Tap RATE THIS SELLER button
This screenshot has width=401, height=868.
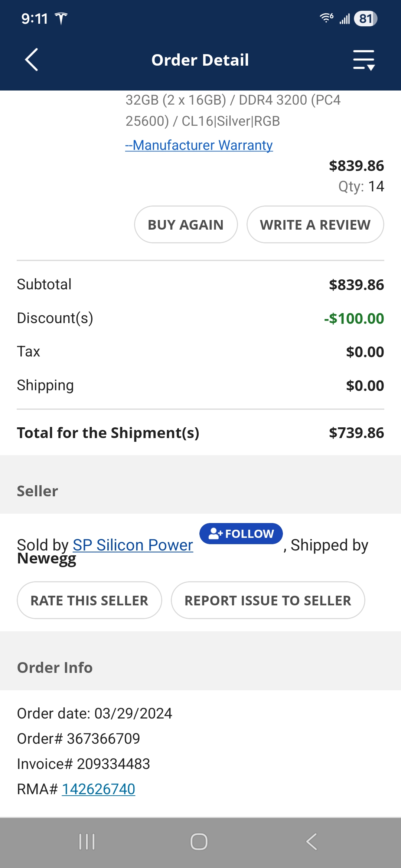(x=89, y=601)
